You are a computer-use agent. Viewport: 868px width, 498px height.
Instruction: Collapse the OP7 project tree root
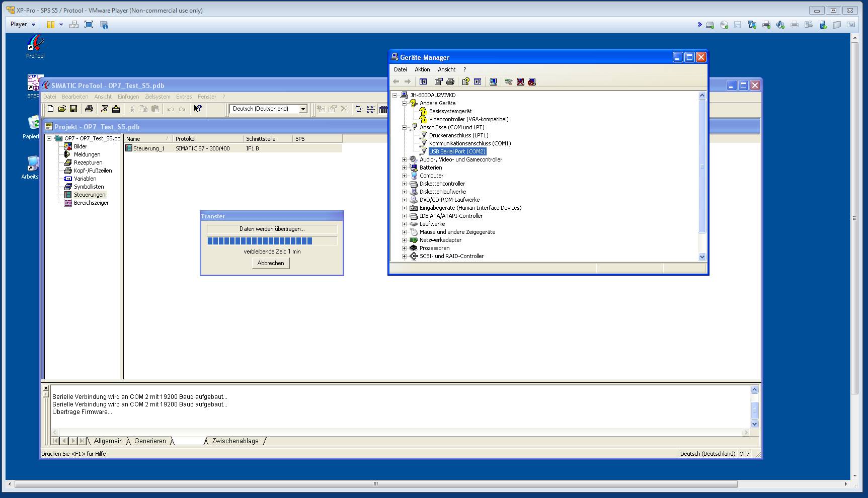pyautogui.click(x=49, y=138)
